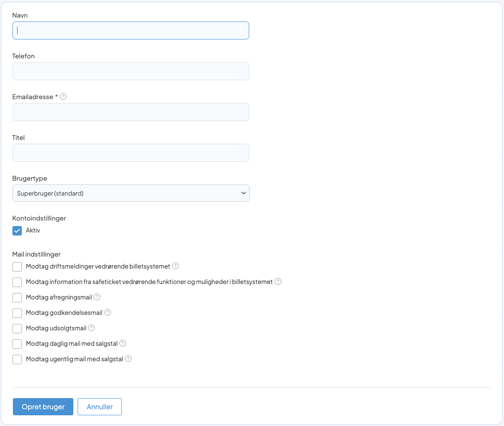Viewport: 504px width, 426px height.
Task: Show help for daglig mail med salgstal
Action: click(x=123, y=343)
